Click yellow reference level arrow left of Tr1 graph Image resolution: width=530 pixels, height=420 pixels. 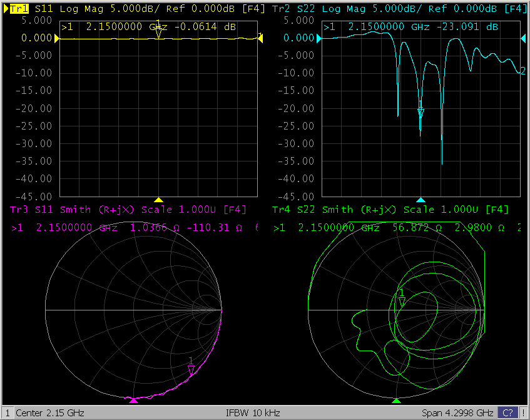pos(58,39)
